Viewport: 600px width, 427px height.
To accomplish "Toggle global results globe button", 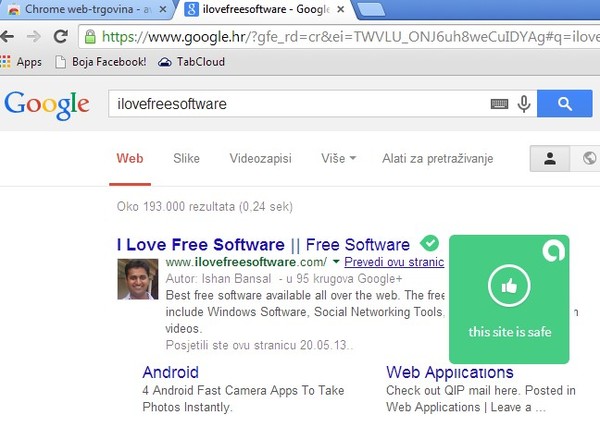I will [x=588, y=159].
